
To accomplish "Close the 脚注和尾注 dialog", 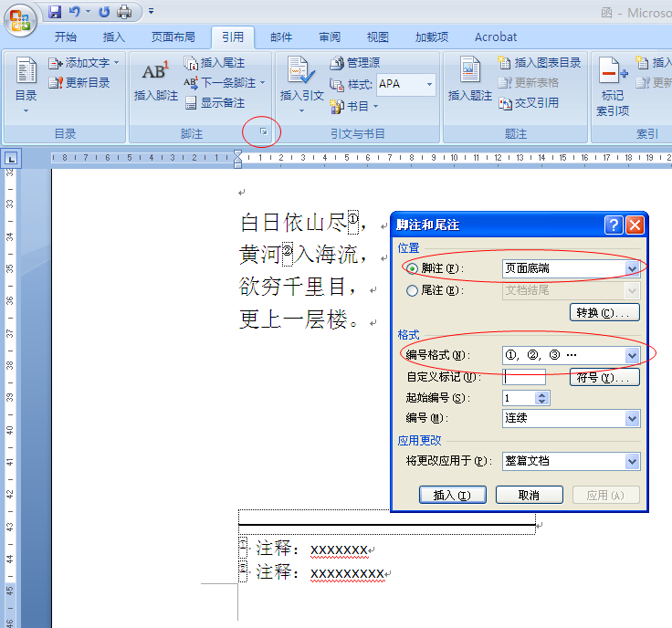I will [635, 225].
